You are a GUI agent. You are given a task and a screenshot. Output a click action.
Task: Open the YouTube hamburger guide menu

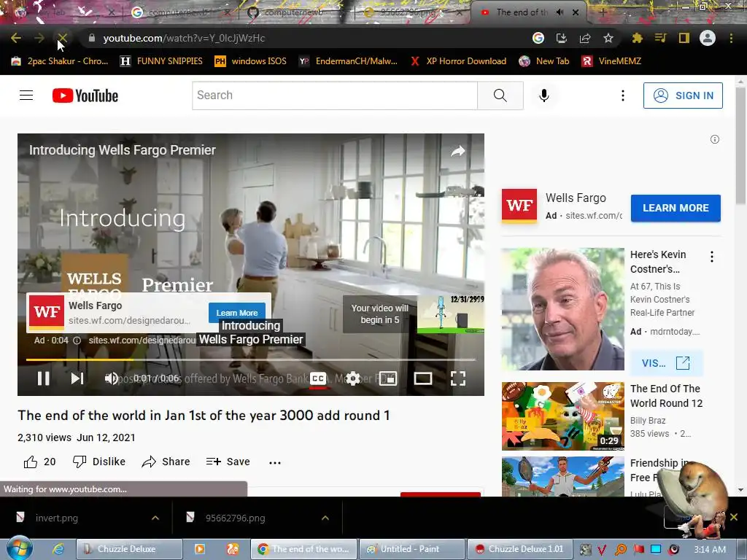(x=26, y=96)
